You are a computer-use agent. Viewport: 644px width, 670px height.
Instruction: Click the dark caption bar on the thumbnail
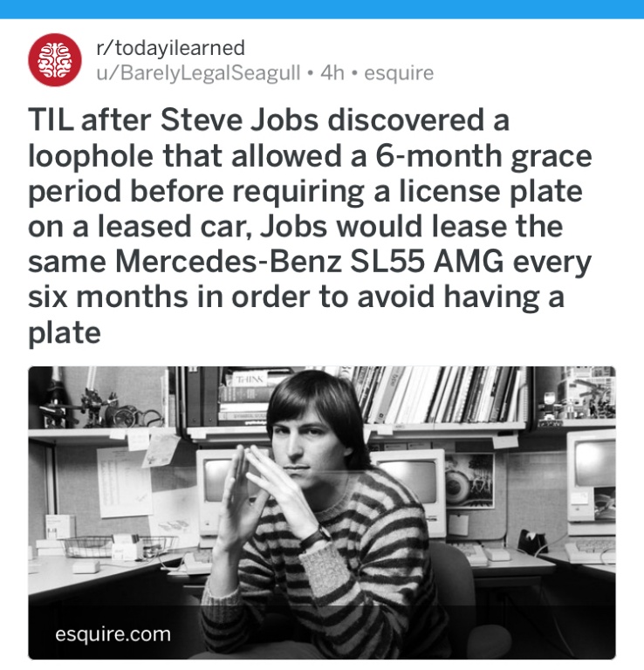point(322,632)
